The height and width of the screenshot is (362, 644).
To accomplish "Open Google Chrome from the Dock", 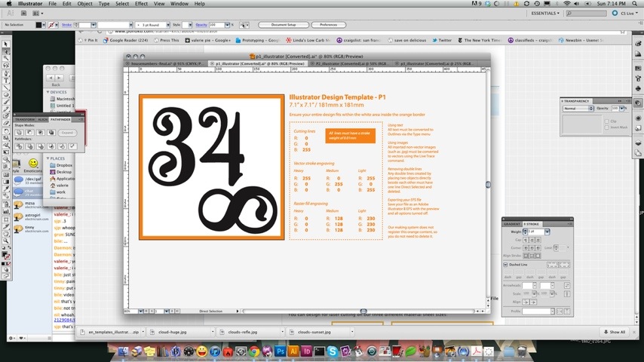I will (254, 351).
